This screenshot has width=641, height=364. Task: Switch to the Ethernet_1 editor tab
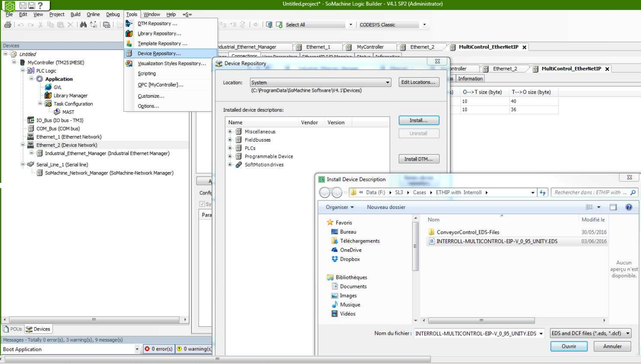318,47
